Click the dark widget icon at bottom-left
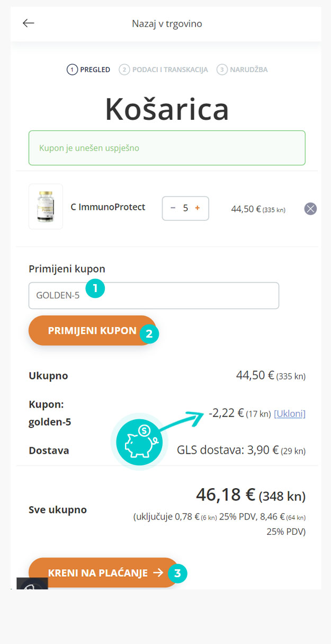The image size is (331, 644). tap(32, 583)
